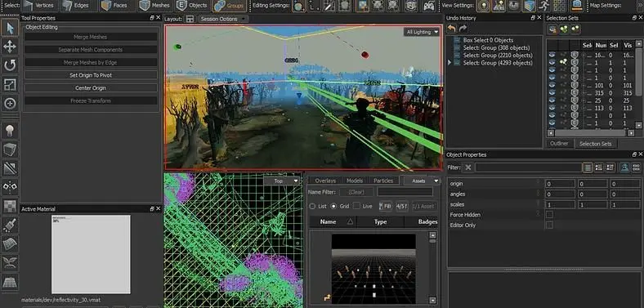Enable the Live checkbox in Assets

[x=356, y=206]
